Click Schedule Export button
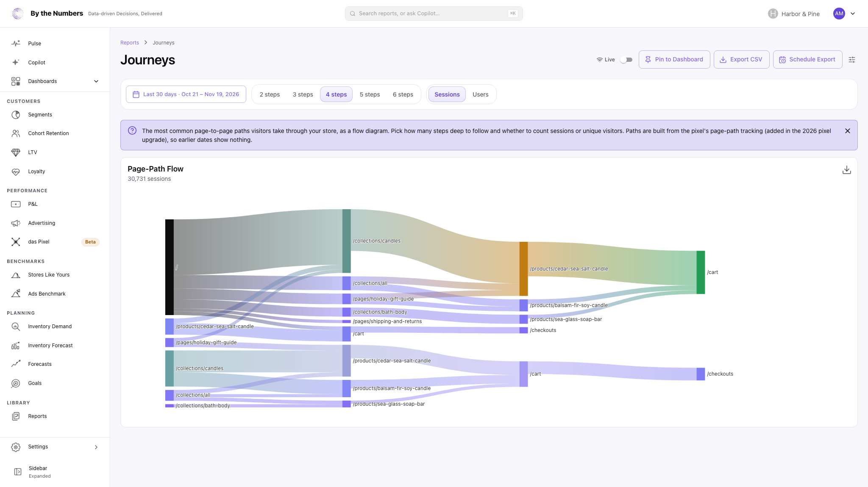The width and height of the screenshot is (868, 487). point(807,60)
